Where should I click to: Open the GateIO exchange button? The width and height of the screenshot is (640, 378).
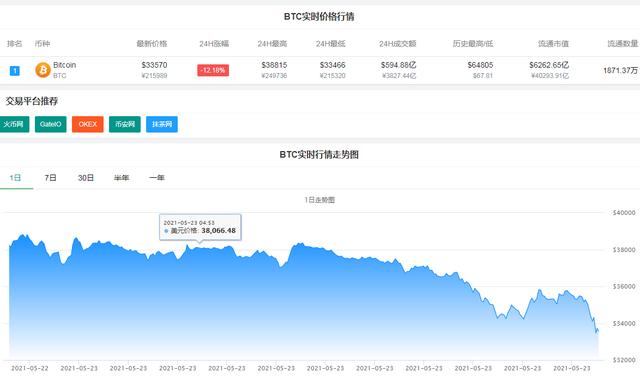tap(51, 124)
